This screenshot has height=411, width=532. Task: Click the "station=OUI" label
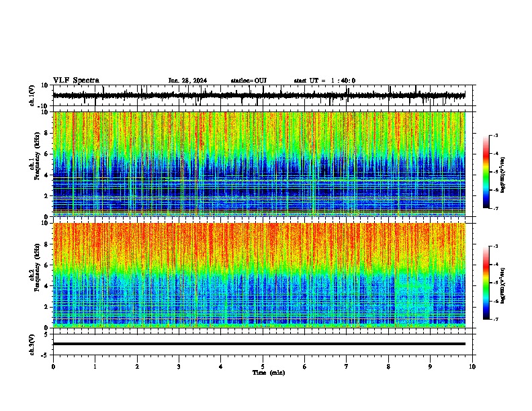pos(249,81)
